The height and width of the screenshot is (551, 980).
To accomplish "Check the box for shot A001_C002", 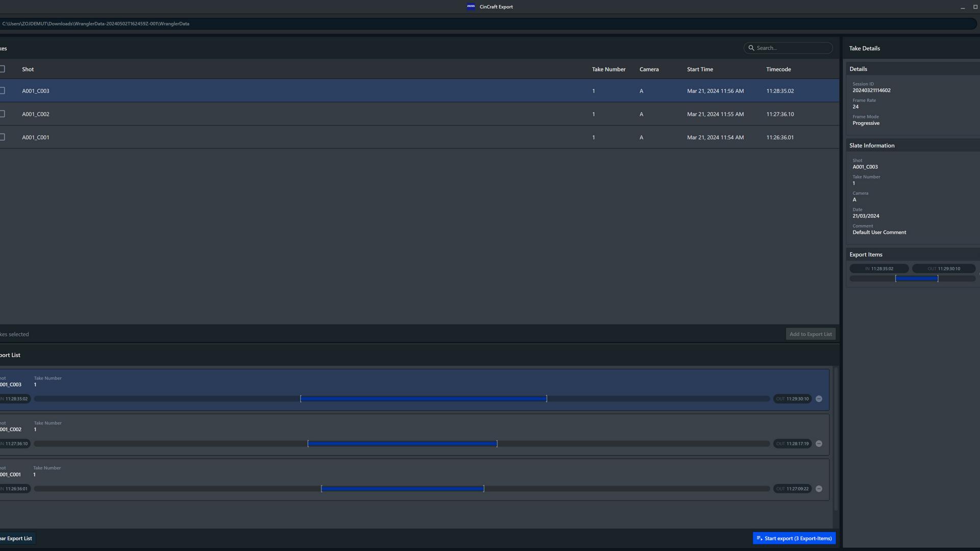I will (2, 114).
